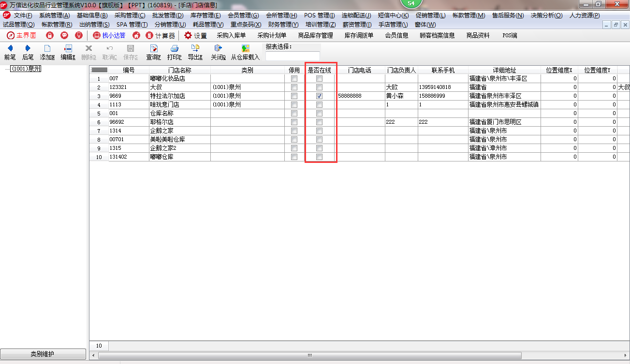Go to previous record with 前笔
Image resolution: width=630 pixels, height=364 pixels.
[x=10, y=53]
